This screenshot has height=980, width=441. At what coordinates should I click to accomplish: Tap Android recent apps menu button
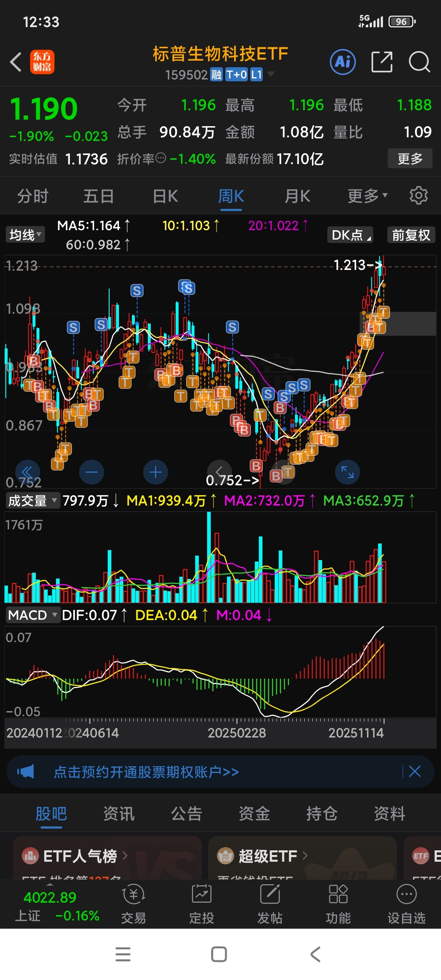click(123, 954)
